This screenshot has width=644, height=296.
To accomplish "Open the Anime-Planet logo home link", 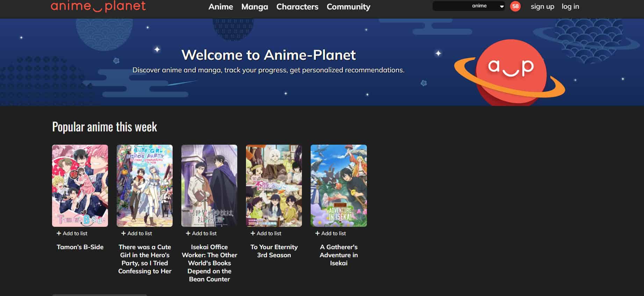I will coord(98,6).
